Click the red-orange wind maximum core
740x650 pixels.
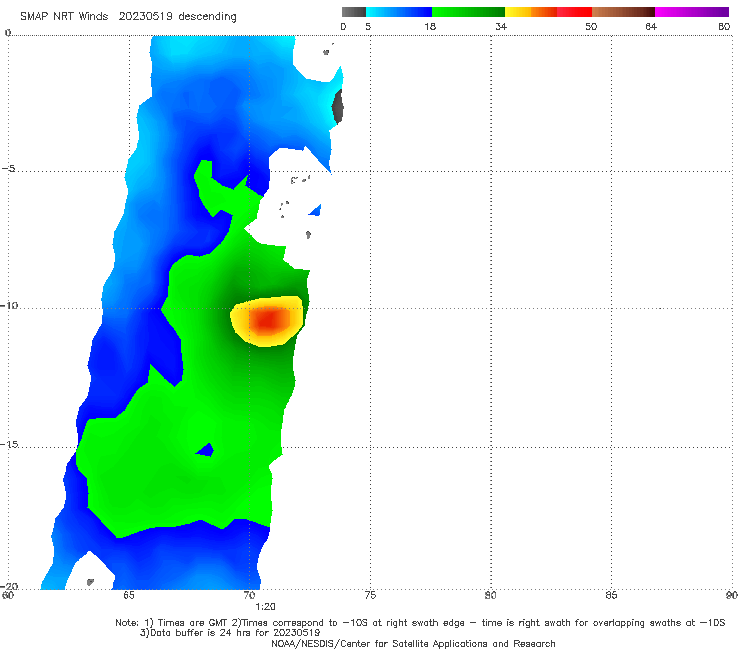click(268, 320)
